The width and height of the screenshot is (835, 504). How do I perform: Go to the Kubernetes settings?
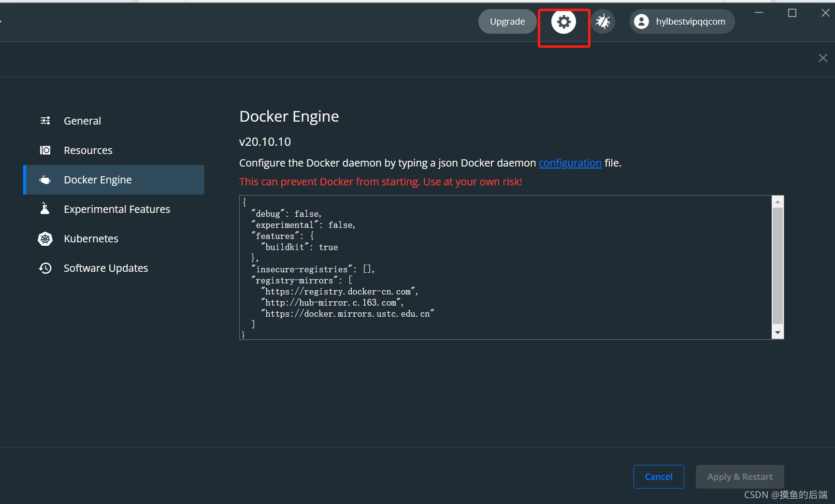pyautogui.click(x=114, y=238)
